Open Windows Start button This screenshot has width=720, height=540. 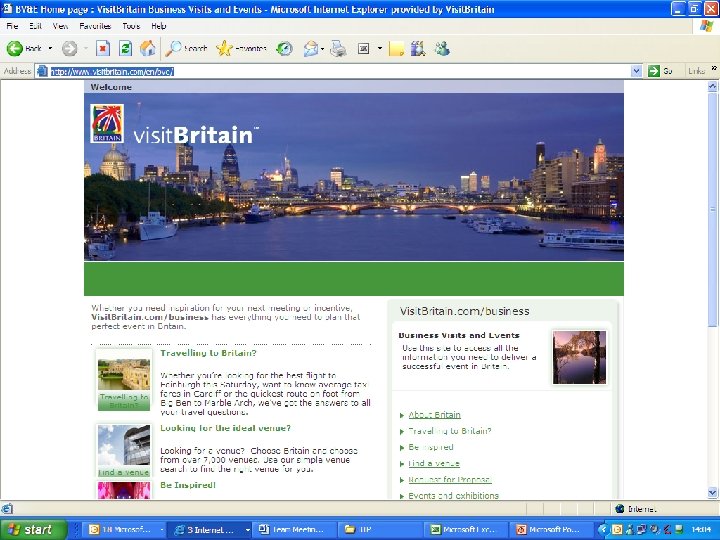[33, 529]
